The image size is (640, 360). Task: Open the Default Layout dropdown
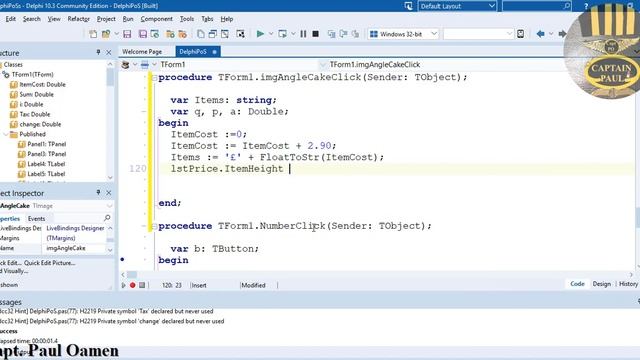(x=491, y=6)
